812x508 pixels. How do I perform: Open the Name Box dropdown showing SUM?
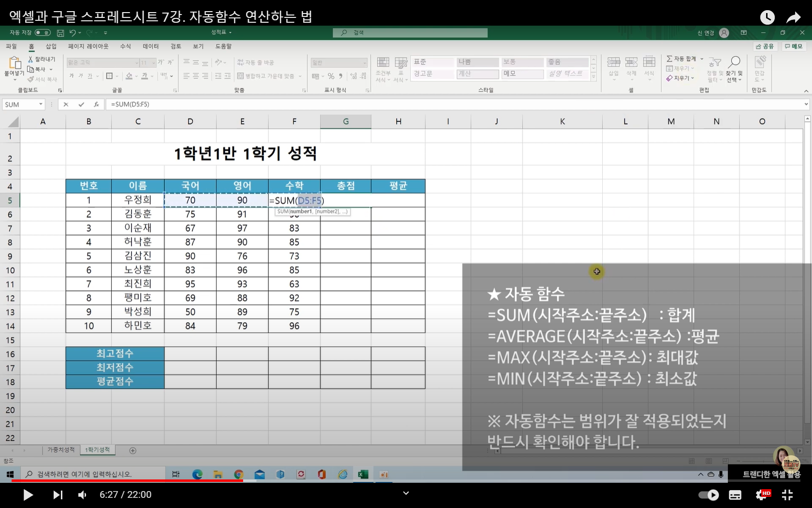pyautogui.click(x=41, y=104)
